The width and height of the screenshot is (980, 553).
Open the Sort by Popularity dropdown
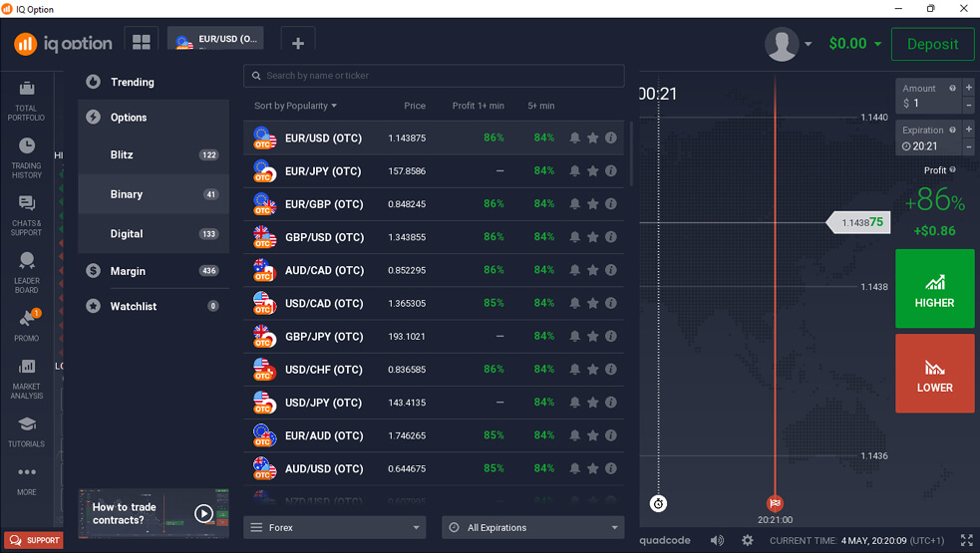[295, 106]
